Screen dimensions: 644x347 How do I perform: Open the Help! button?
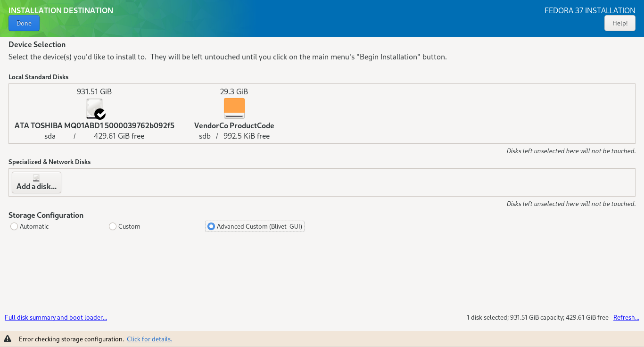pyautogui.click(x=619, y=23)
